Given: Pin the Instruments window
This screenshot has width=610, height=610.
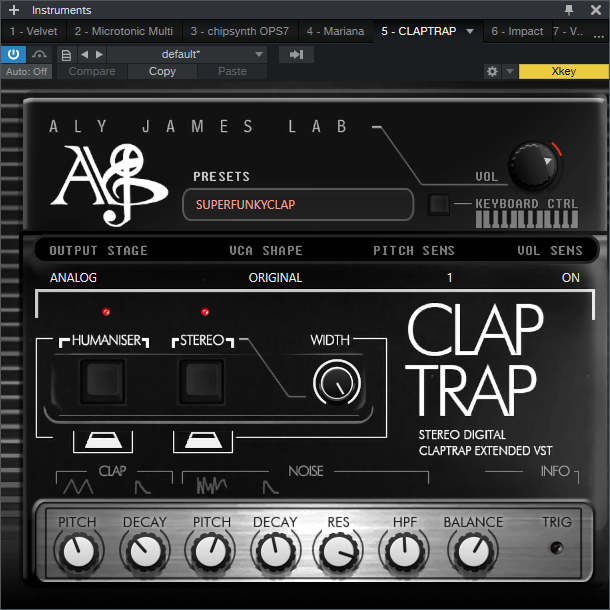Looking at the screenshot, I should tap(569, 10).
